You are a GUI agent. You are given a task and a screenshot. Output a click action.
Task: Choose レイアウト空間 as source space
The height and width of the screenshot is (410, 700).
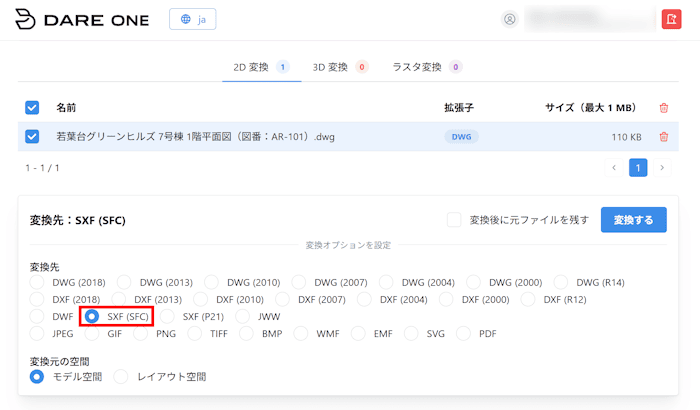[121, 377]
